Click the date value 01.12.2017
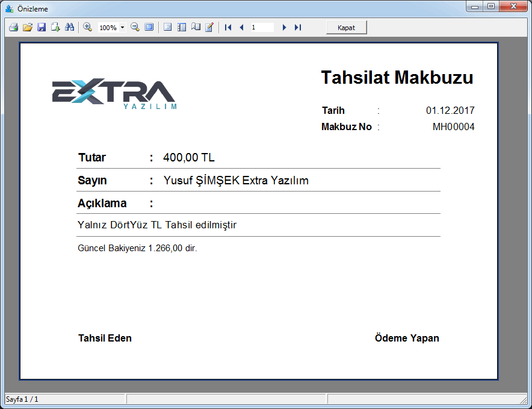This screenshot has width=532, height=409. tap(450, 110)
